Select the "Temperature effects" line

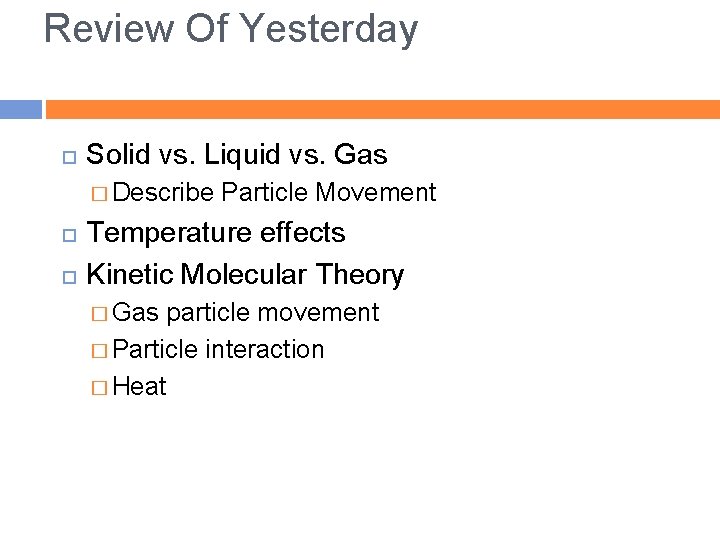click(x=216, y=233)
